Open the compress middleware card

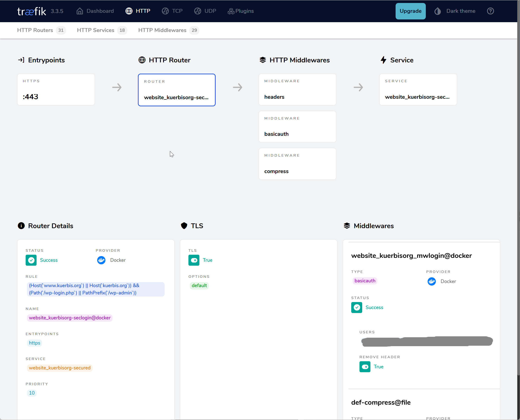pos(297,164)
